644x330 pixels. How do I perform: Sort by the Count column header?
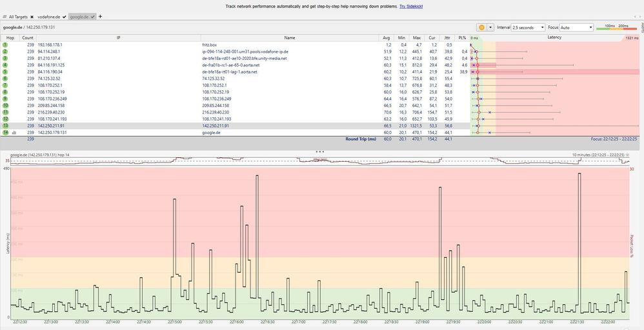(x=28, y=38)
